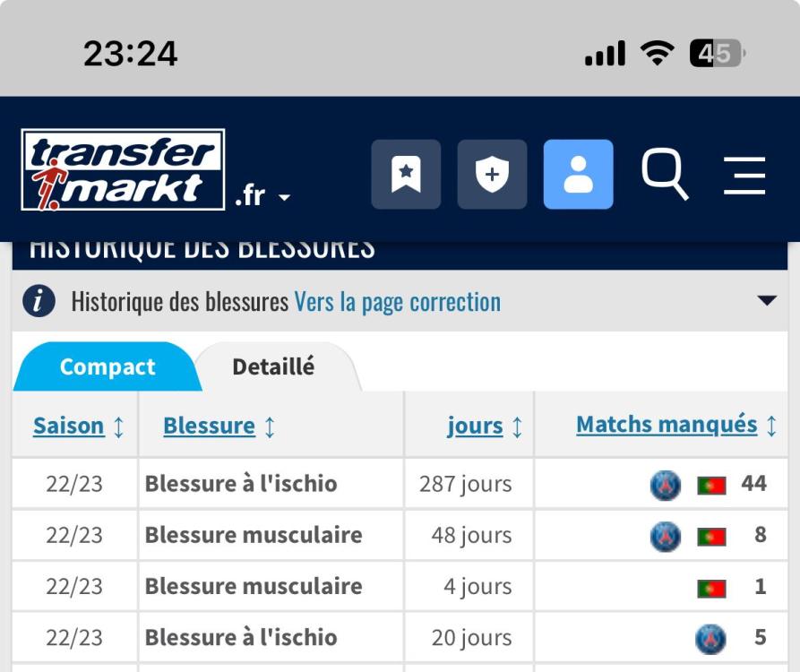Tap the shield plus icon

pyautogui.click(x=492, y=174)
